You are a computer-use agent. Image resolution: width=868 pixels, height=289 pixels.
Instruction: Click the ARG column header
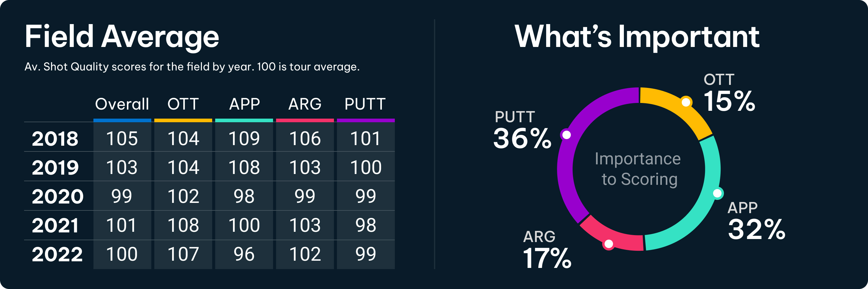[x=305, y=104]
